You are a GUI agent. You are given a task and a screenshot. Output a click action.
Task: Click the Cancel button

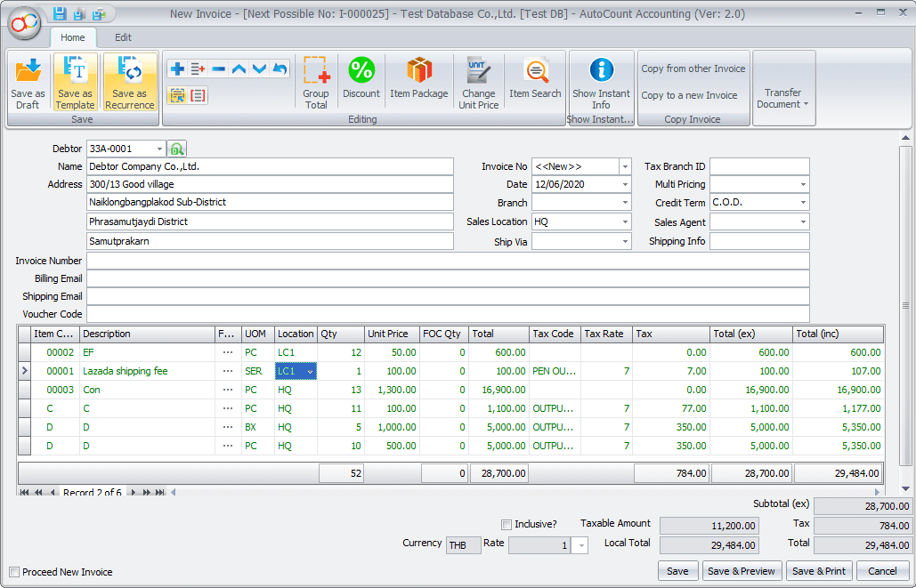click(x=882, y=571)
